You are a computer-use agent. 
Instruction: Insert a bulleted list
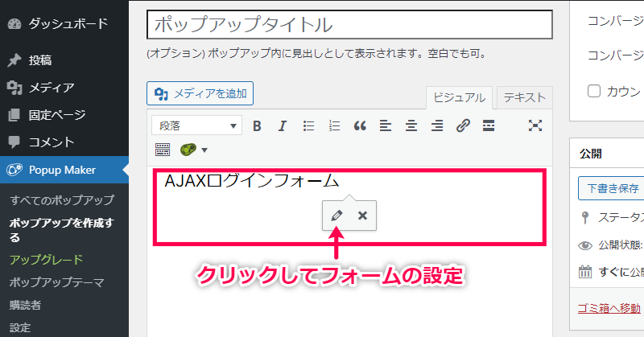[308, 125]
